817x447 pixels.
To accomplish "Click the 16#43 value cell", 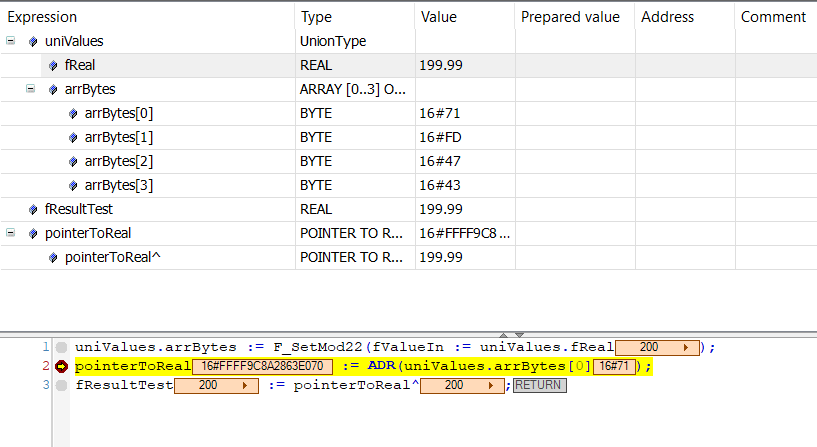I will pos(465,185).
